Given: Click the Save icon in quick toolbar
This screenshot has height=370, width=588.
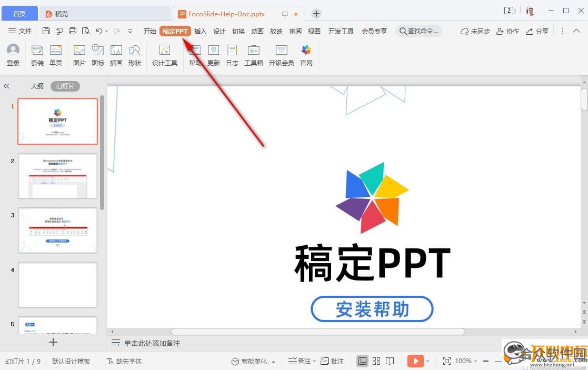Looking at the screenshot, I should (46, 31).
